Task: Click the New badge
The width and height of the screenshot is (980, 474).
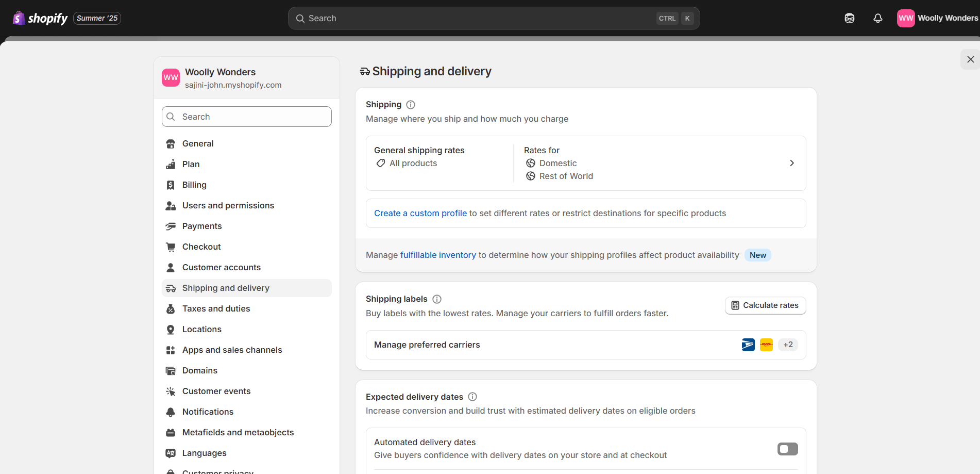Action: point(758,255)
